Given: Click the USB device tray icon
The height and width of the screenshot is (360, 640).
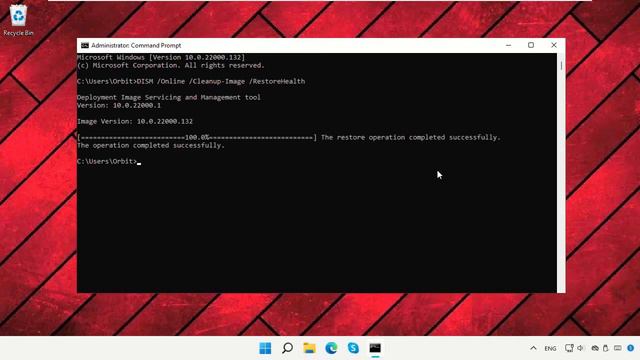Looking at the screenshot, I should tap(606, 348).
